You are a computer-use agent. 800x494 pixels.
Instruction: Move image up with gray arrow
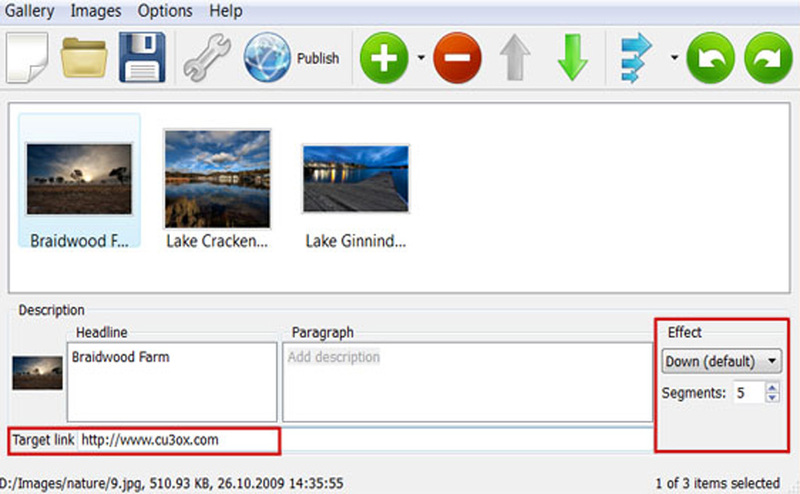tap(515, 58)
